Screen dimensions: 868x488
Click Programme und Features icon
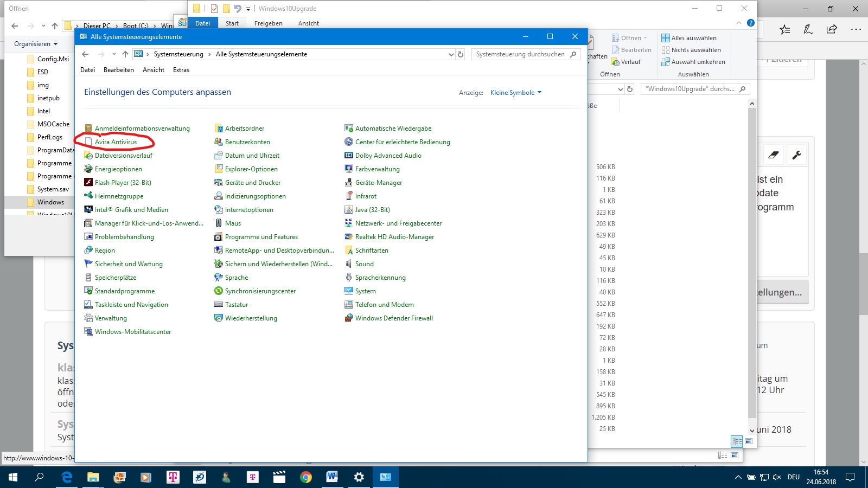tap(219, 237)
